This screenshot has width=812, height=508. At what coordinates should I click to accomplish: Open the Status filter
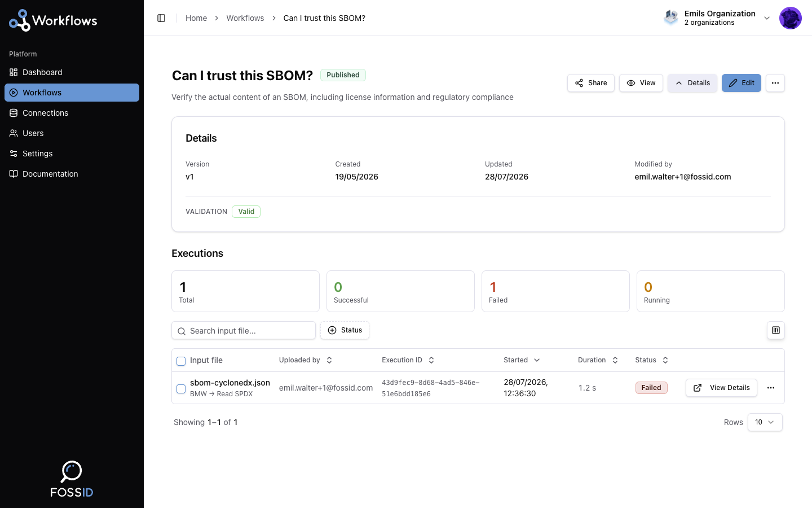[x=345, y=330]
